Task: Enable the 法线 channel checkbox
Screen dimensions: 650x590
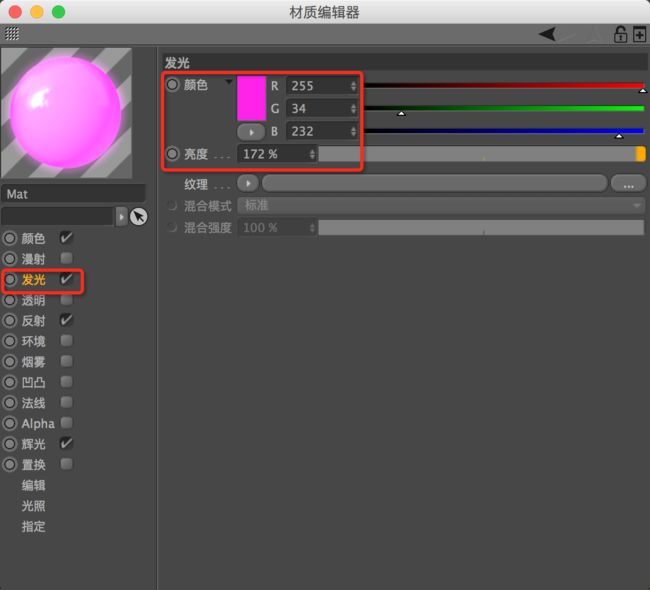Action: tap(66, 402)
